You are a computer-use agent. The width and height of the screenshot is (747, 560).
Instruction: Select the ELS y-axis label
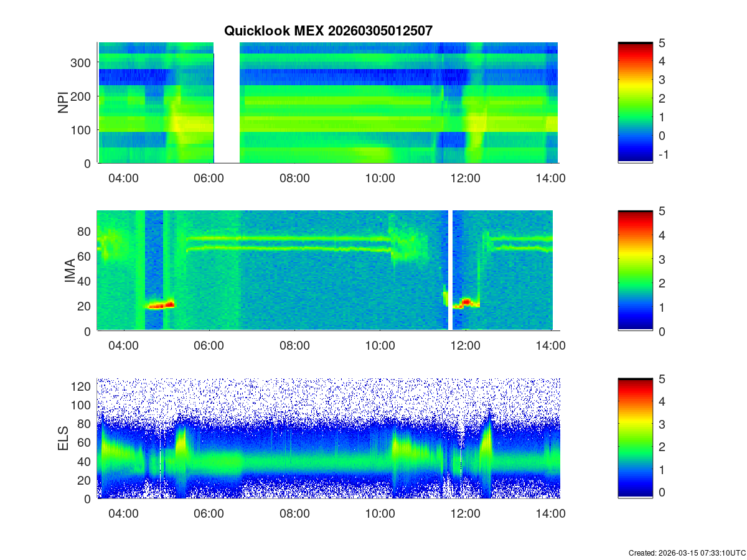tap(63, 438)
